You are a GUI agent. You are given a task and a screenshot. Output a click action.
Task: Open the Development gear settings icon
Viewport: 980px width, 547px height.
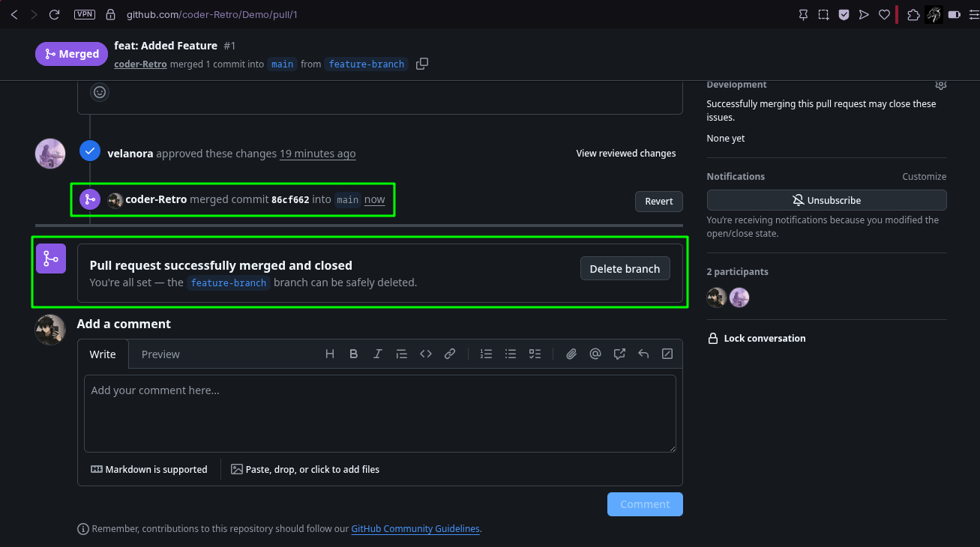pos(941,85)
